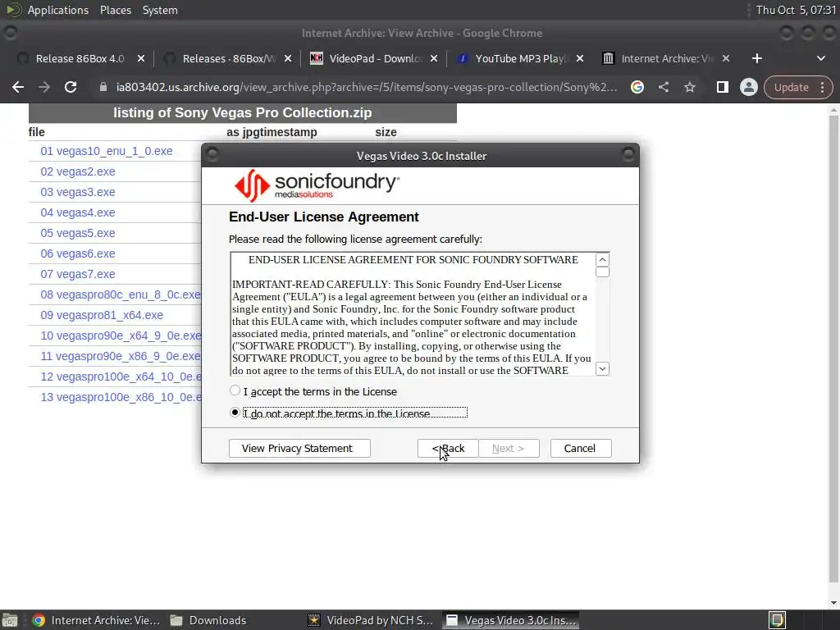The image size is (840, 630).
Task: Open the Chrome profile avatar
Action: (748, 87)
